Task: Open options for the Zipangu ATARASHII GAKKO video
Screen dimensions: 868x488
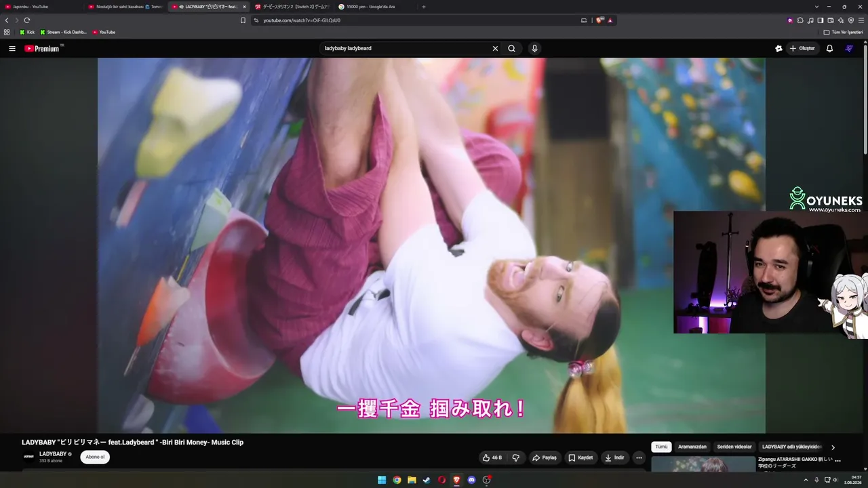Action: click(837, 460)
